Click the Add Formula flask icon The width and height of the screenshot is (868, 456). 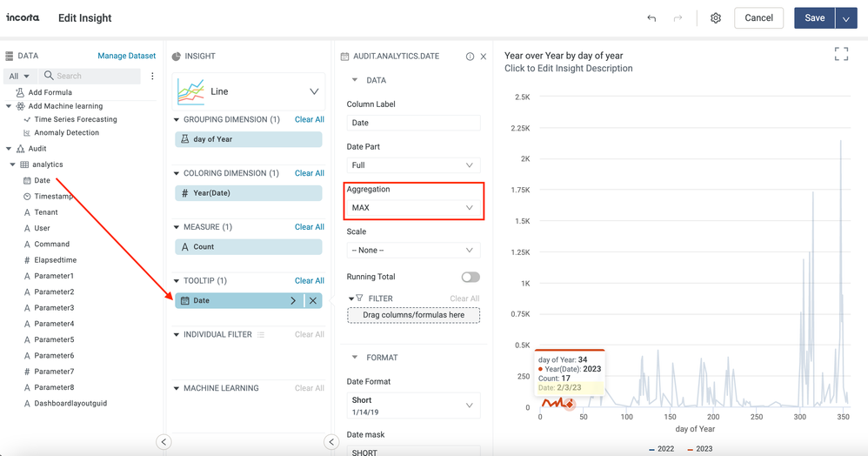coord(20,92)
